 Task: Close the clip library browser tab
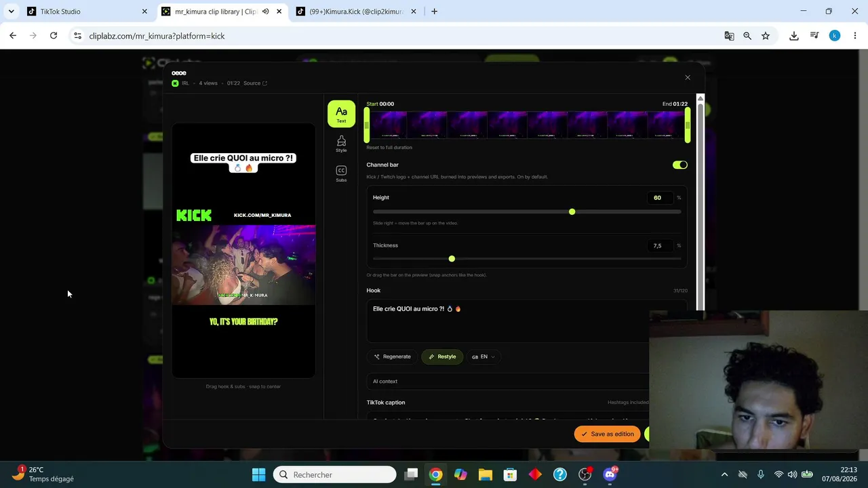point(279,12)
